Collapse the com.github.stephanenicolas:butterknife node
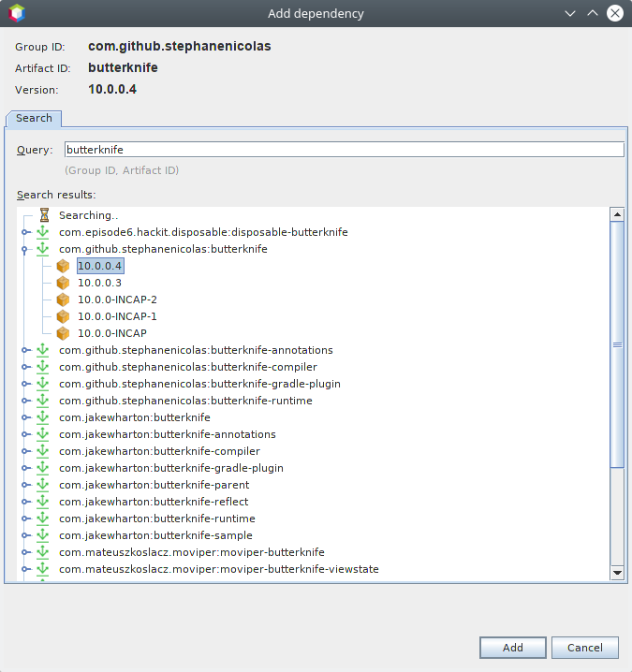This screenshot has height=672, width=632. click(x=26, y=249)
